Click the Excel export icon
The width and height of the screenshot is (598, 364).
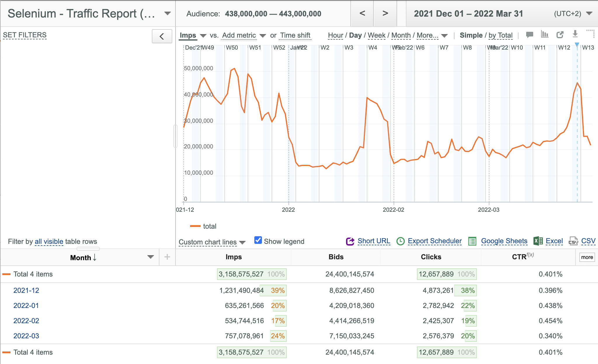(538, 241)
